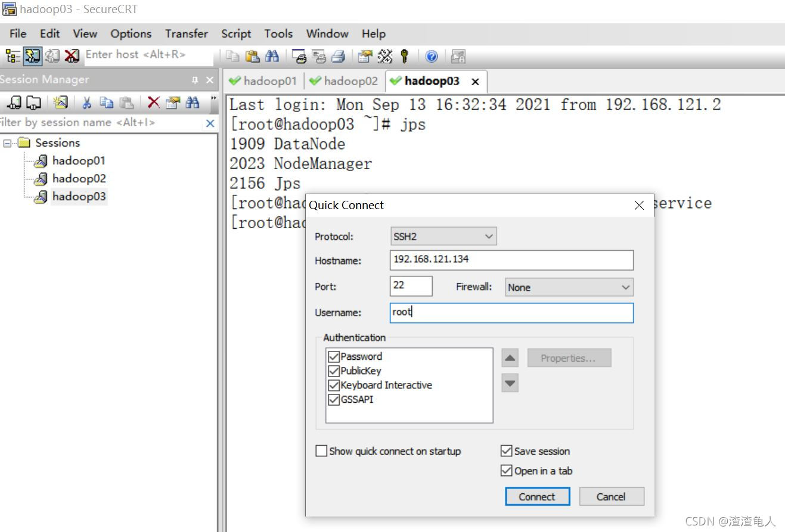The width and height of the screenshot is (785, 532).
Task: Close the Session Manager panel
Action: (210, 80)
